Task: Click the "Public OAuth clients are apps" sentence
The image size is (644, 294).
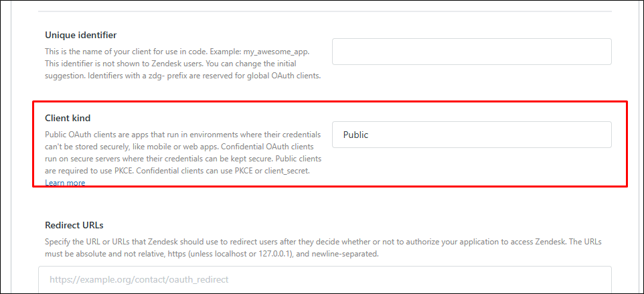Action: (100, 135)
